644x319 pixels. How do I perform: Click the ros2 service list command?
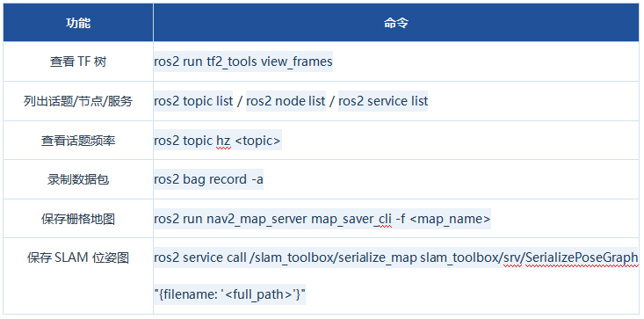click(x=383, y=101)
